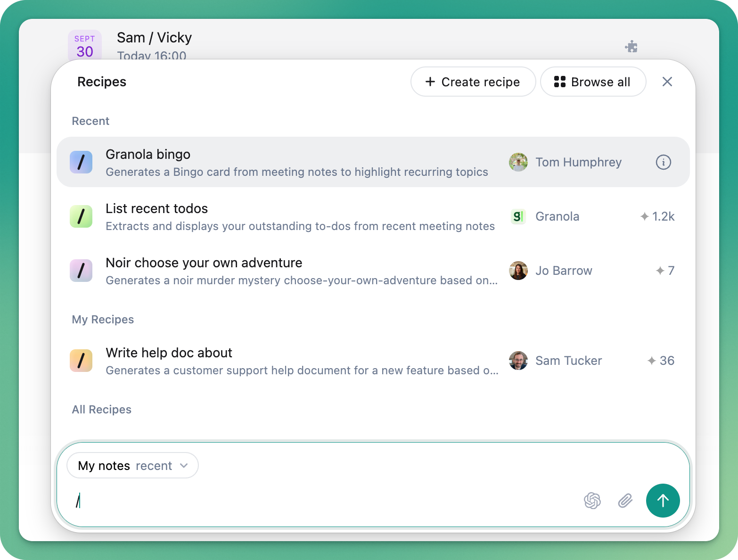Focus the chat input field
738x560 pixels.
coord(325,501)
